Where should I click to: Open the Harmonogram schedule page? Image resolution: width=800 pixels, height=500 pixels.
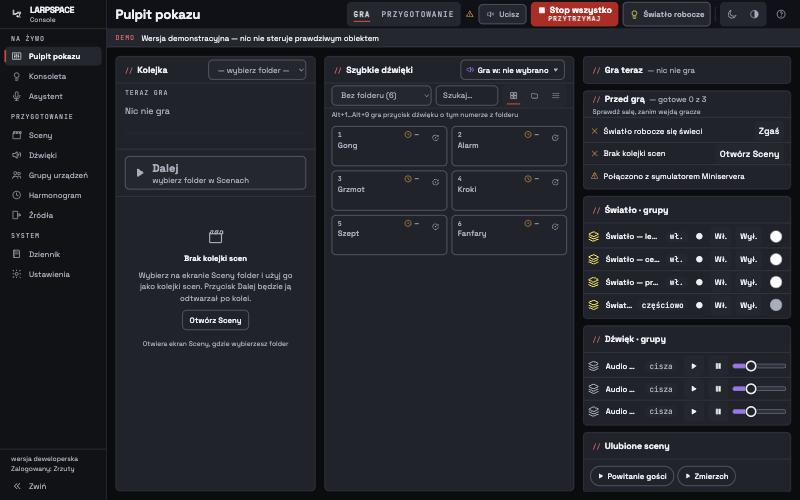click(x=52, y=195)
